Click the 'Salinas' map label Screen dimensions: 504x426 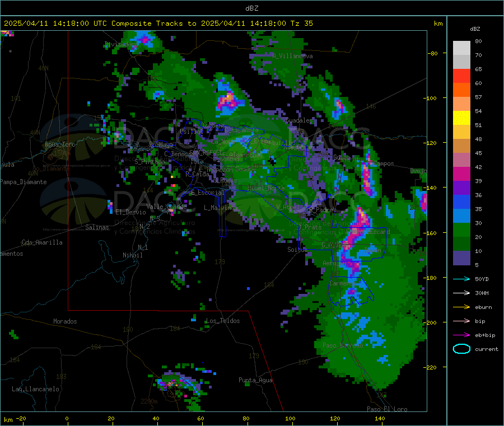coord(97,227)
